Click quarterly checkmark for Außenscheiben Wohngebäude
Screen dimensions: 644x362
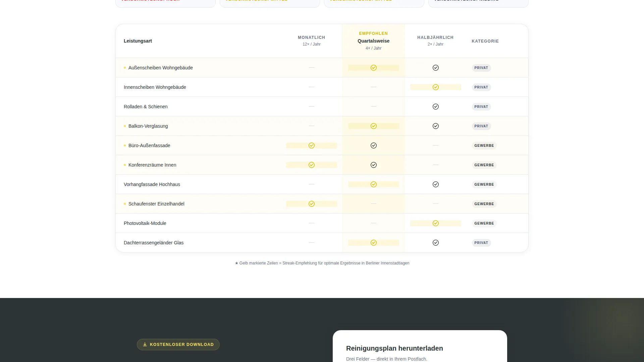click(373, 68)
